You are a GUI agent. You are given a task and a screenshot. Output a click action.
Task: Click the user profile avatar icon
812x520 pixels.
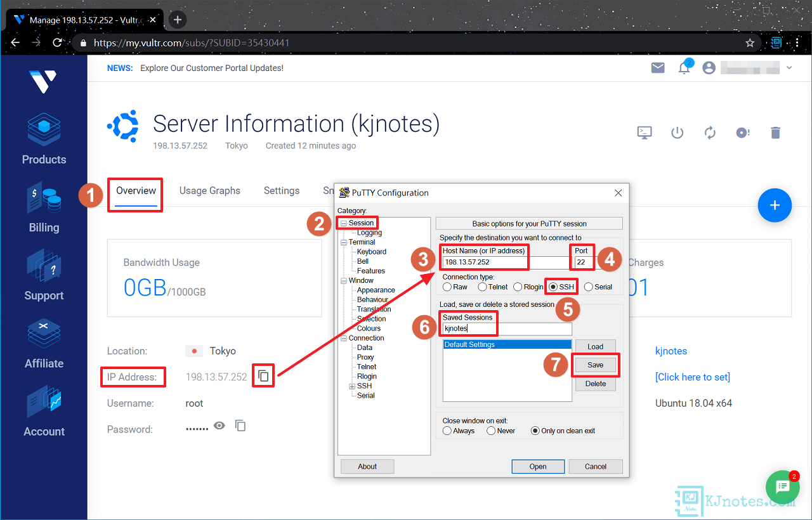point(709,68)
